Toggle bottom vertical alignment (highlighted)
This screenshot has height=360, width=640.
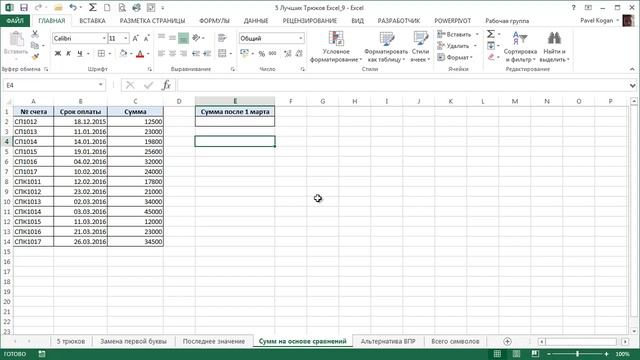tap(183, 38)
